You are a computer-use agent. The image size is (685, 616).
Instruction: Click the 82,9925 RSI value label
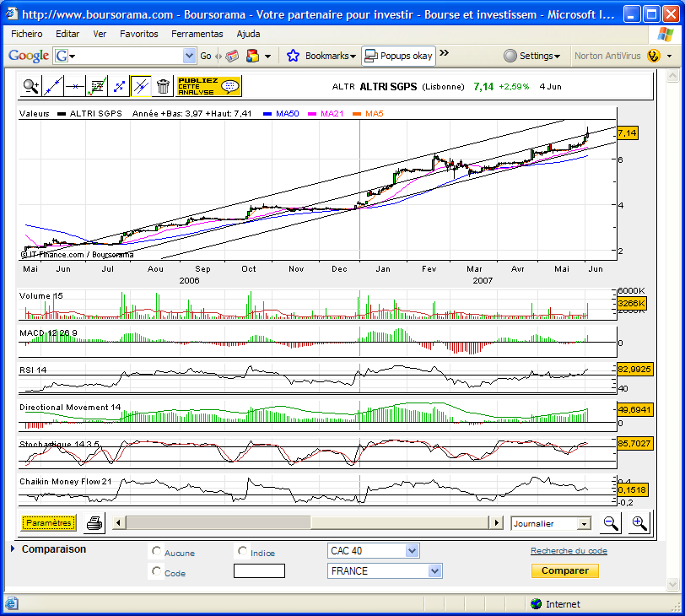click(634, 369)
